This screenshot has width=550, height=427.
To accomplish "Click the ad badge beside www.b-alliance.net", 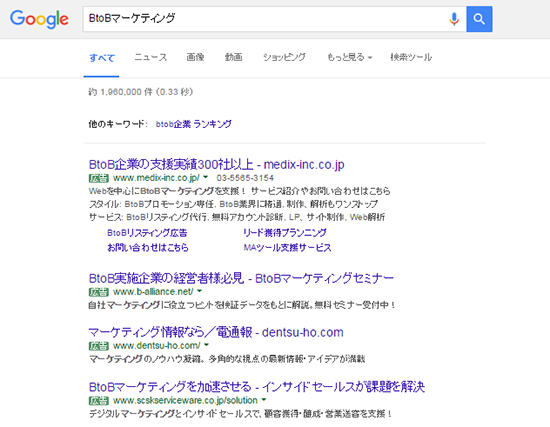I will pos(99,292).
